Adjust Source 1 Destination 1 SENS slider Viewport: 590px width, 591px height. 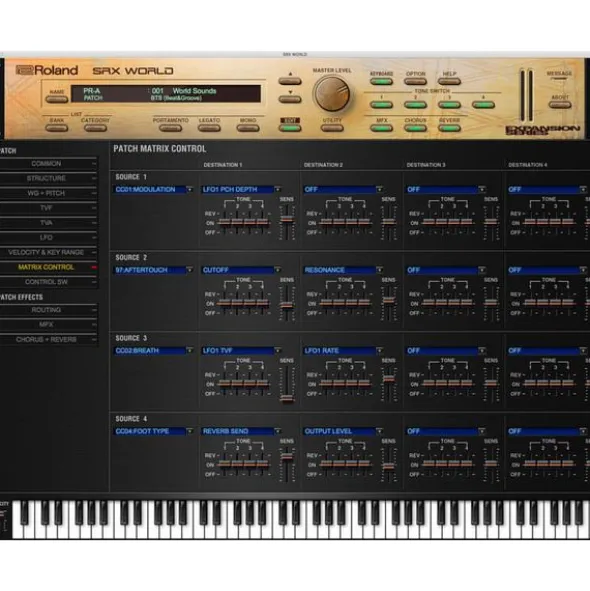(287, 219)
